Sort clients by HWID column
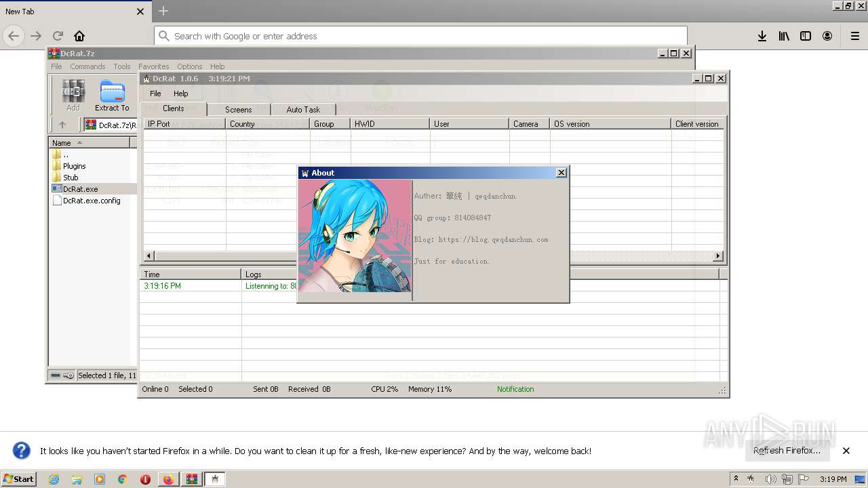The image size is (868, 488). coord(390,124)
